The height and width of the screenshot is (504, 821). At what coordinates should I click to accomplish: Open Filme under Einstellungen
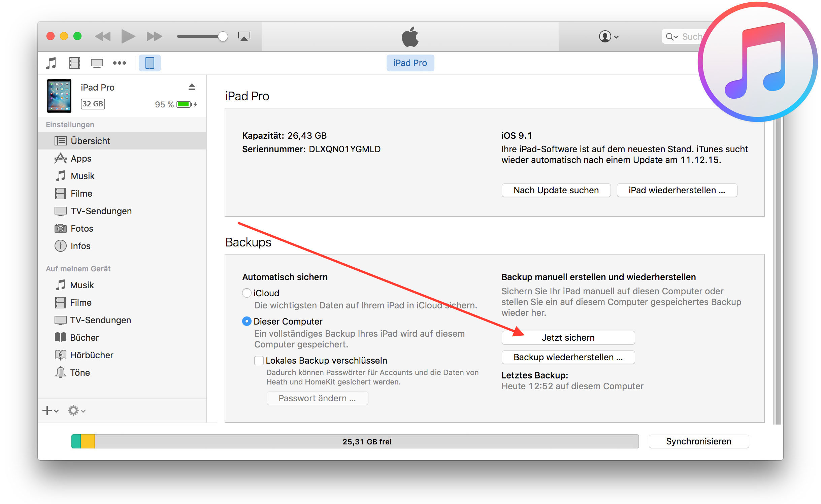122,193
